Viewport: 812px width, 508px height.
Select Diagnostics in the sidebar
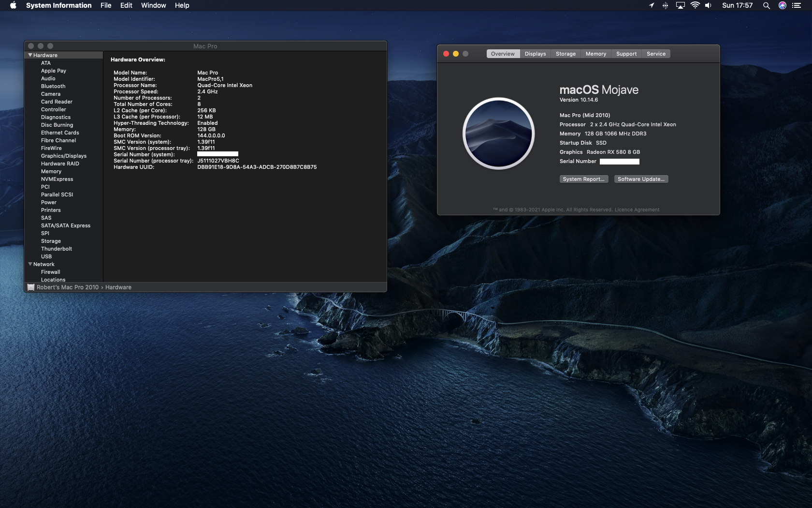(x=56, y=117)
